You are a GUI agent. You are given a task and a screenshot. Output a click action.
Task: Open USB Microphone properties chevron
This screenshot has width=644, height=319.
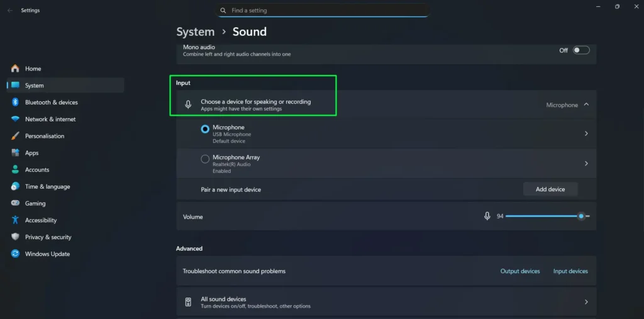click(x=586, y=133)
